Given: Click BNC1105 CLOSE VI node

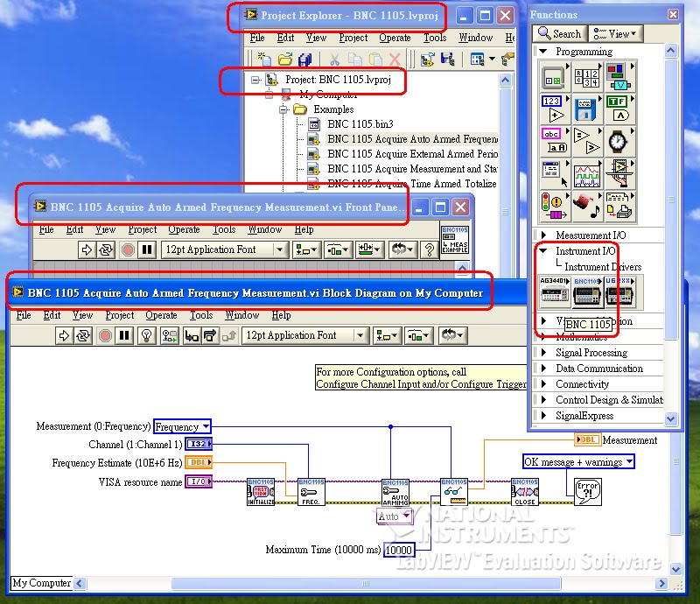Looking at the screenshot, I should pos(524,492).
